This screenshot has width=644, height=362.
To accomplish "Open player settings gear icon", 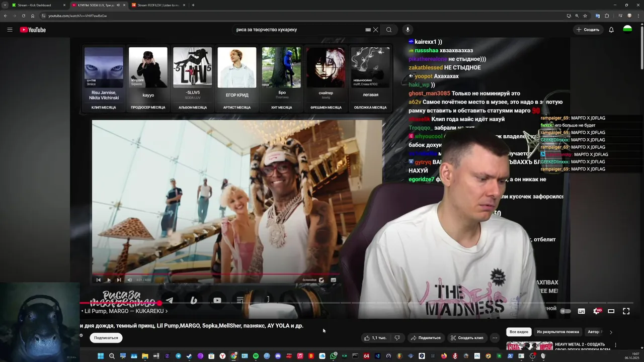I will 596,311.
